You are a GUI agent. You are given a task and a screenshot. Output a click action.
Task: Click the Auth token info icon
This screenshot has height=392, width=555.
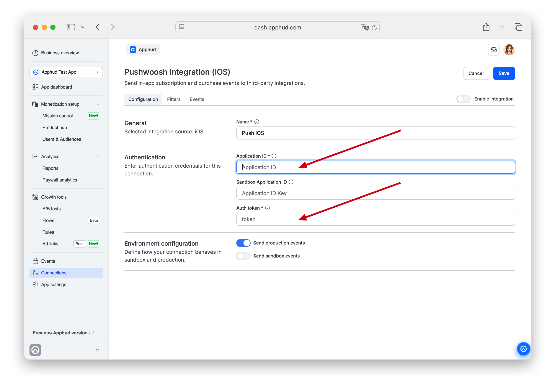[268, 208]
